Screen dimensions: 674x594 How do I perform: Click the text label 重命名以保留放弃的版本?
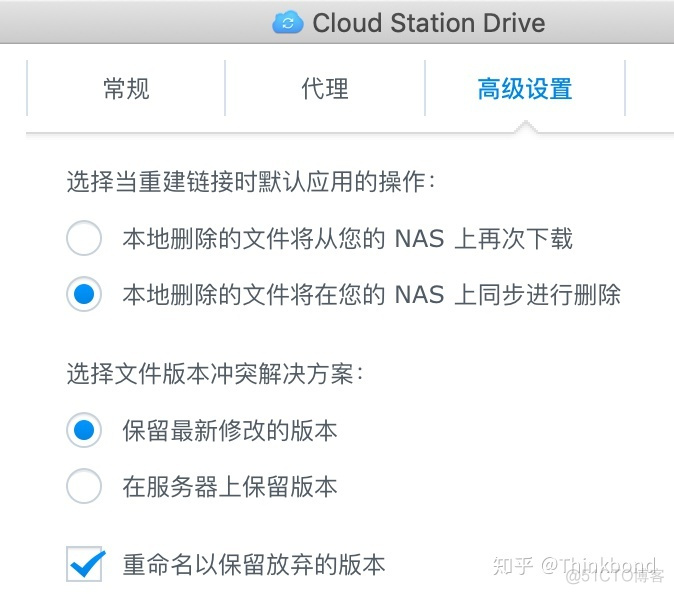tap(254, 564)
